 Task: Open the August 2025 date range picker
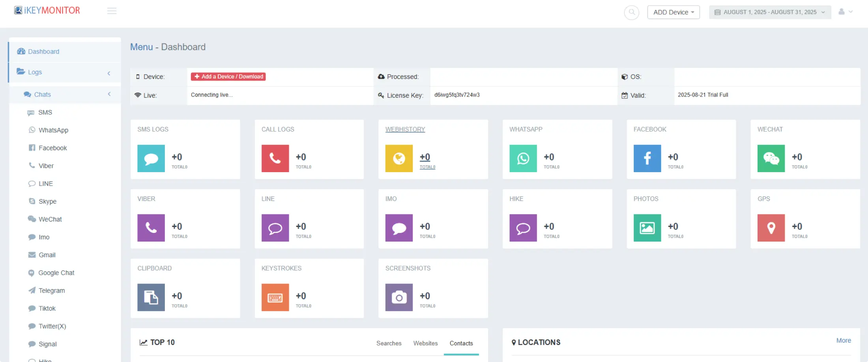tap(770, 12)
